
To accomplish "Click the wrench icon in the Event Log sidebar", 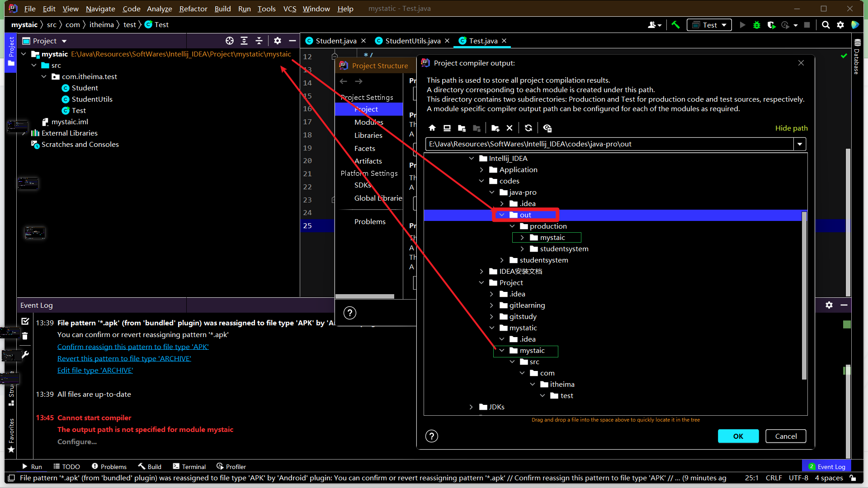I will [25, 355].
